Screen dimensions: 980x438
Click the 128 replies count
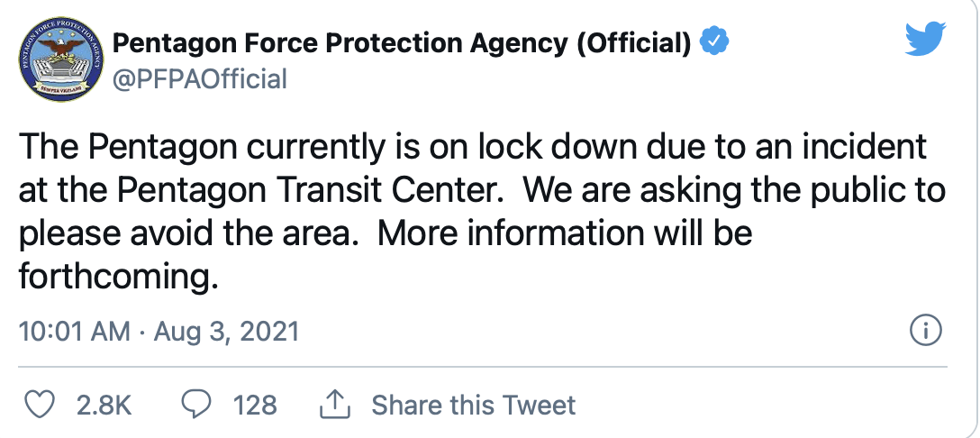pos(255,405)
